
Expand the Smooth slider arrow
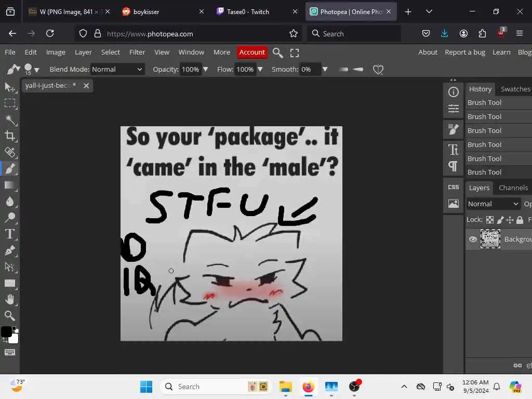click(x=325, y=69)
